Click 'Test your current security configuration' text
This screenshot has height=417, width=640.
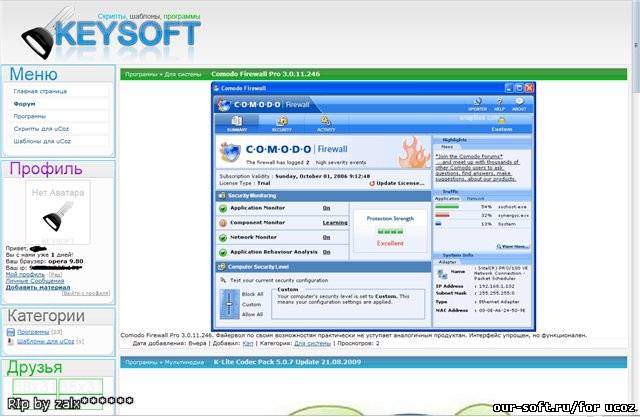[x=279, y=281]
